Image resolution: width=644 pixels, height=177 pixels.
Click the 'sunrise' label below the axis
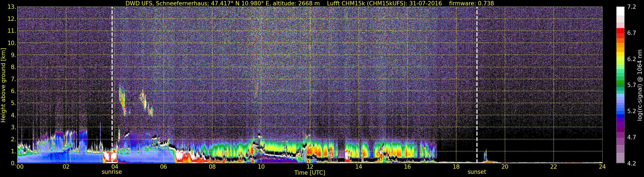pyautogui.click(x=112, y=172)
